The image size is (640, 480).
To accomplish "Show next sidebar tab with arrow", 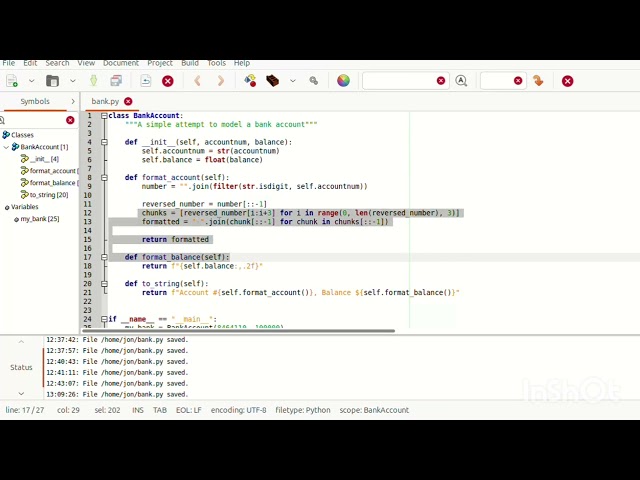I will click(73, 101).
